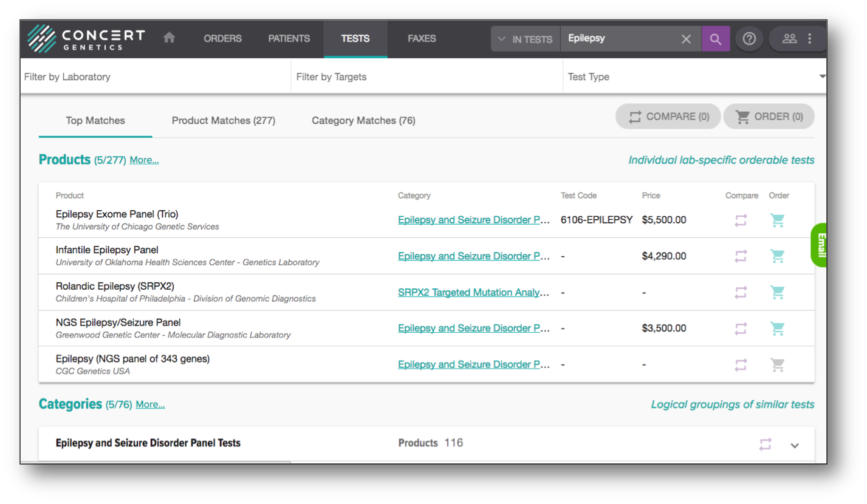Open the IN TESTS search scope dropdown
The height and width of the screenshot is (504, 867).
click(525, 39)
